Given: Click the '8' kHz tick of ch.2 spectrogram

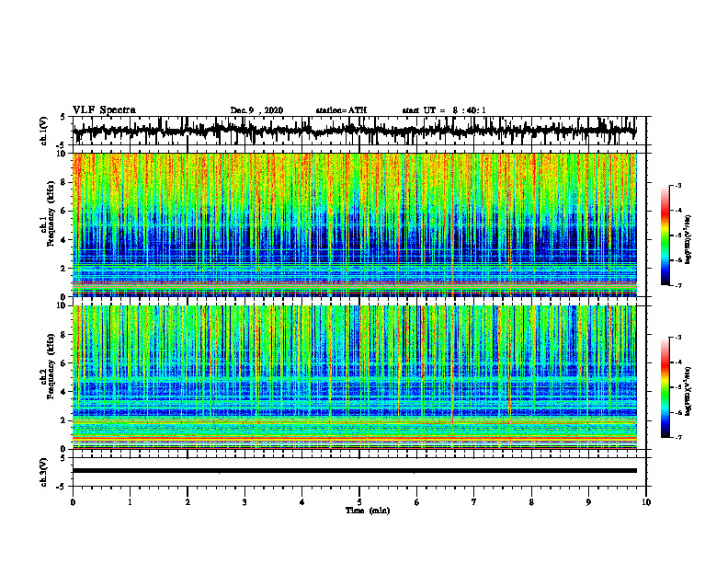Looking at the screenshot, I should pos(64,335).
